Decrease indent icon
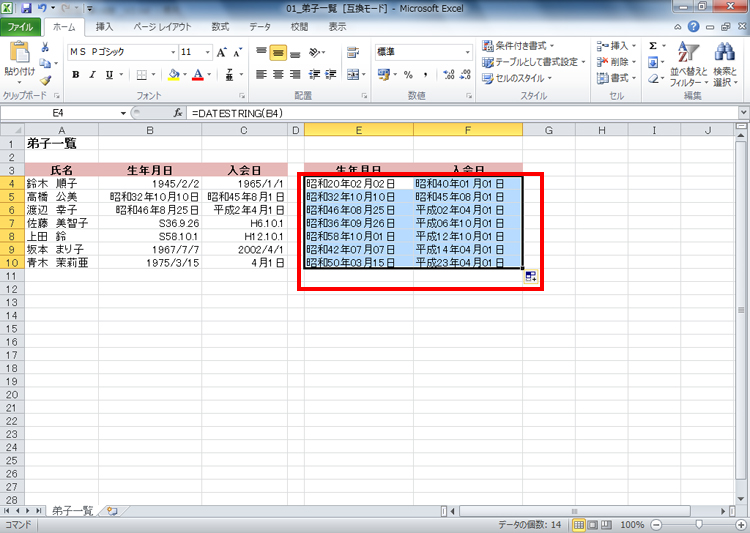 pos(314,75)
